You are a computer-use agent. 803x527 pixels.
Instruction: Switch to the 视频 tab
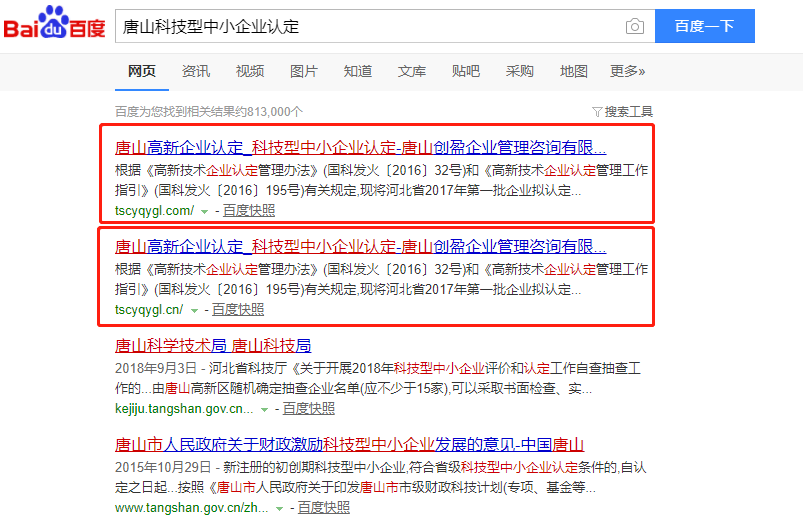coord(250,71)
